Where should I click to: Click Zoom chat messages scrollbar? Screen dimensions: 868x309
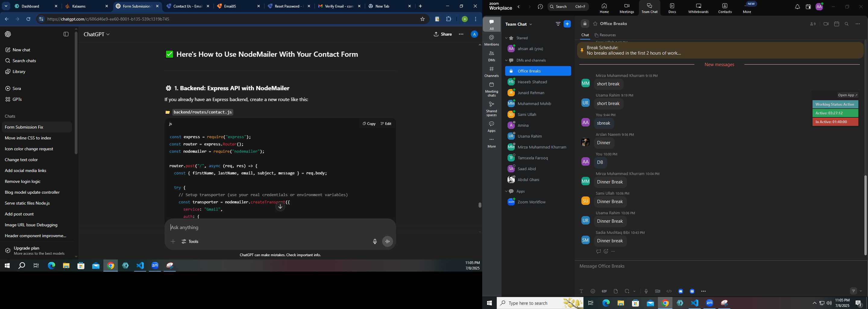pos(865,215)
